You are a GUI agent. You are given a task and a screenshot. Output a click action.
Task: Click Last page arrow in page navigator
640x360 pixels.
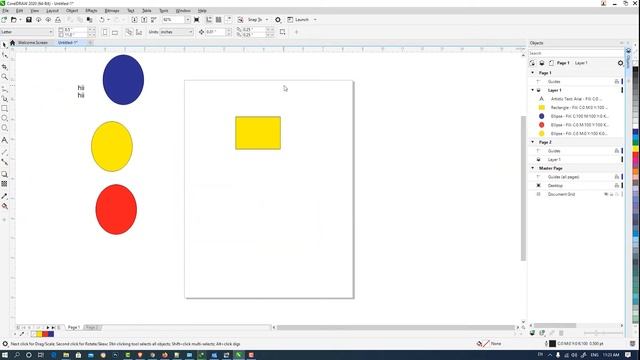pyautogui.click(x=53, y=327)
